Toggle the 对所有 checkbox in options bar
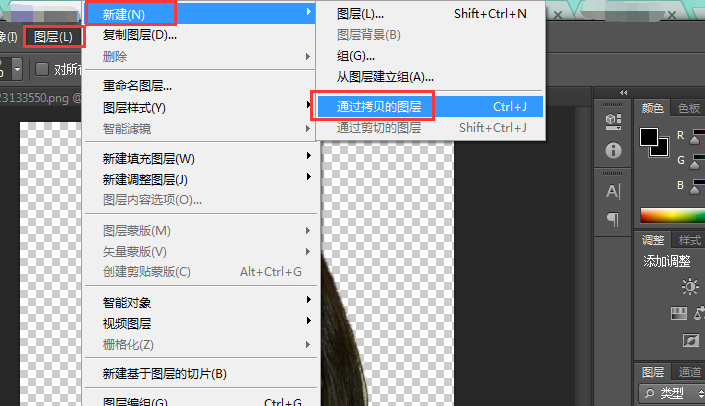Viewport: 705px width, 406px height. (42, 69)
